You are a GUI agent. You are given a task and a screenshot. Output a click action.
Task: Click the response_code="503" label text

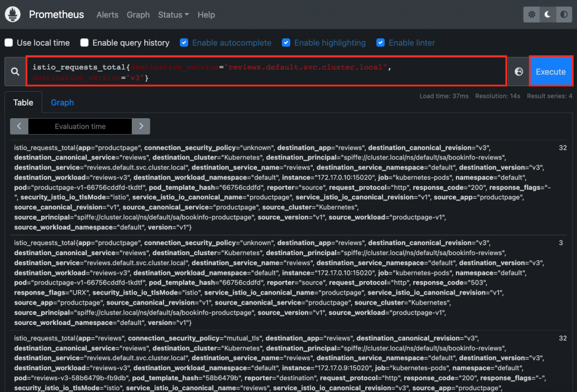point(449,283)
